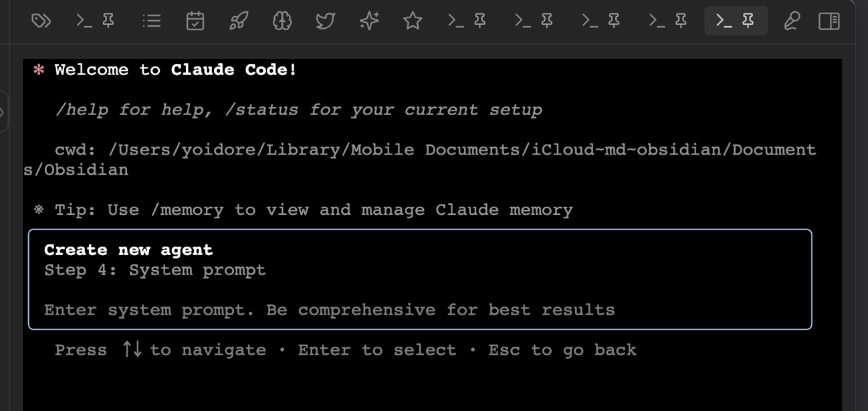The height and width of the screenshot is (411, 868).
Task: Toggle the right sidebar panel icon
Action: click(x=829, y=21)
